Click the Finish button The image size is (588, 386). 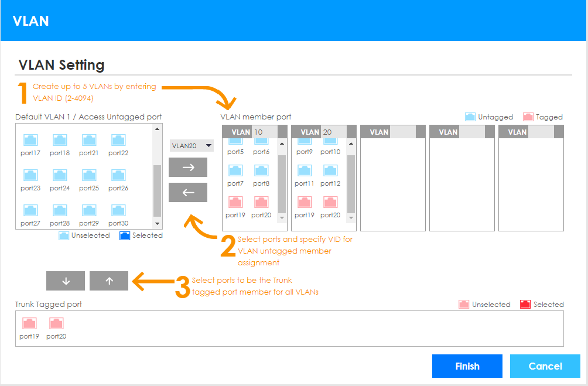[x=467, y=366]
